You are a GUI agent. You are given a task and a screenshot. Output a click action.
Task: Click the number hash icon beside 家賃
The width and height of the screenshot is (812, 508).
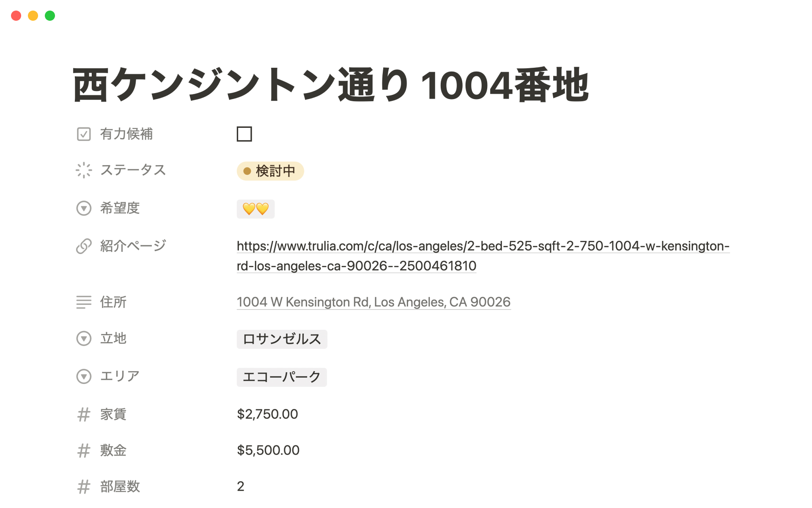(84, 414)
